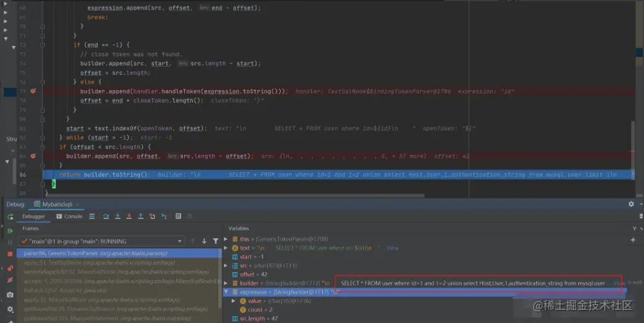Image resolution: width=644 pixels, height=323 pixels.
Task: Collapse the code block at line 72
Action: click(x=43, y=45)
